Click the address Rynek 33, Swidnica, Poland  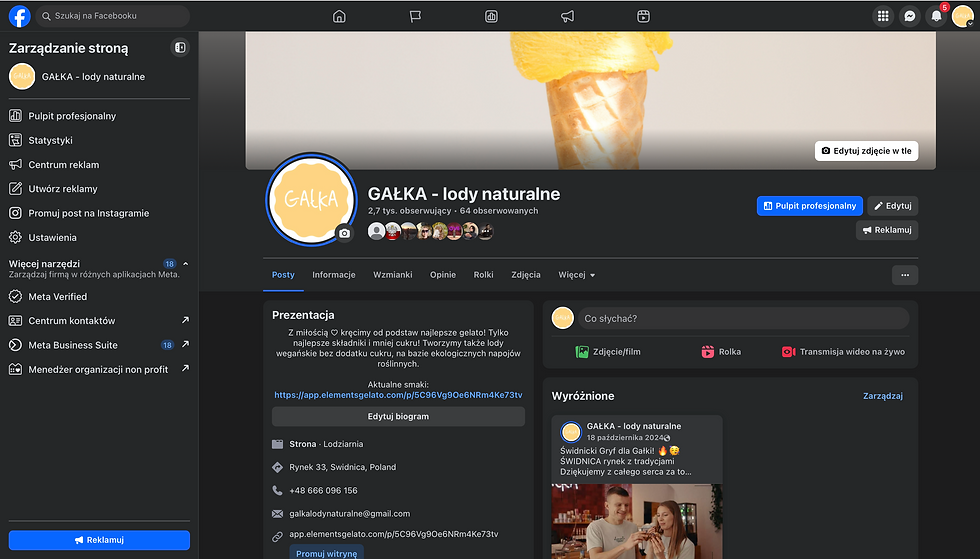[x=342, y=467]
